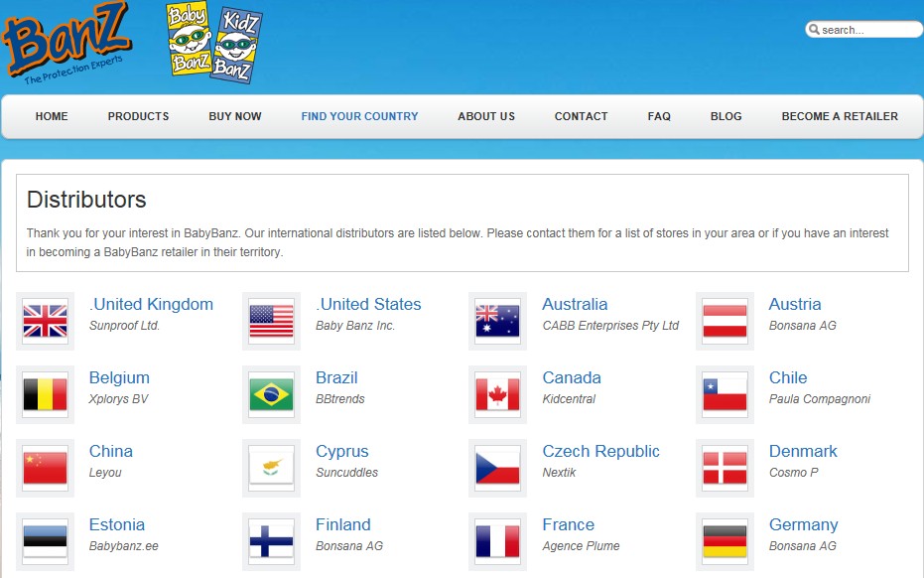Open the Products menu
Screen dimensions: 924x578
138,116
